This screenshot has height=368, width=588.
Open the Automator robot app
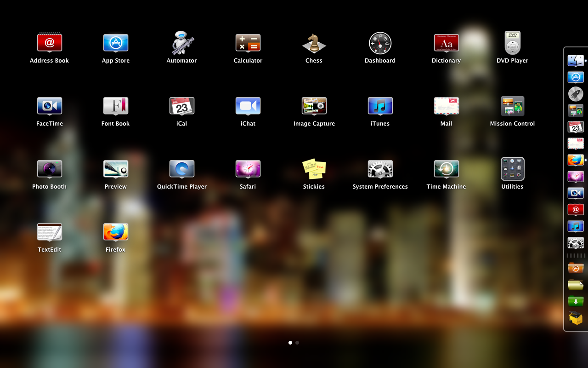(x=182, y=43)
